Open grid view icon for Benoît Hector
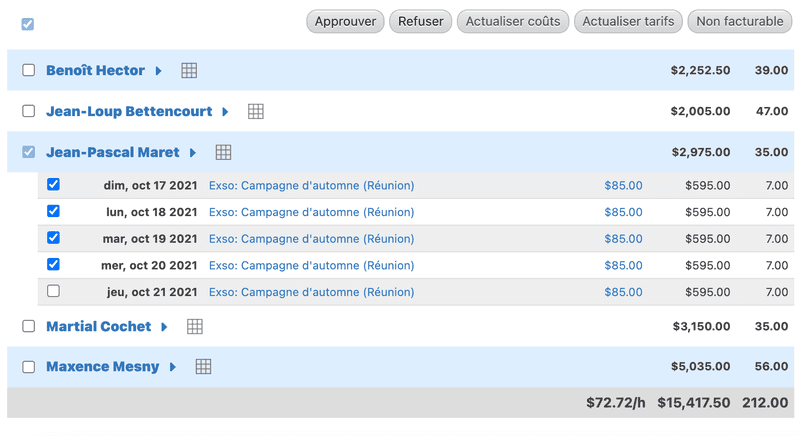The height and width of the screenshot is (436, 800). (189, 71)
